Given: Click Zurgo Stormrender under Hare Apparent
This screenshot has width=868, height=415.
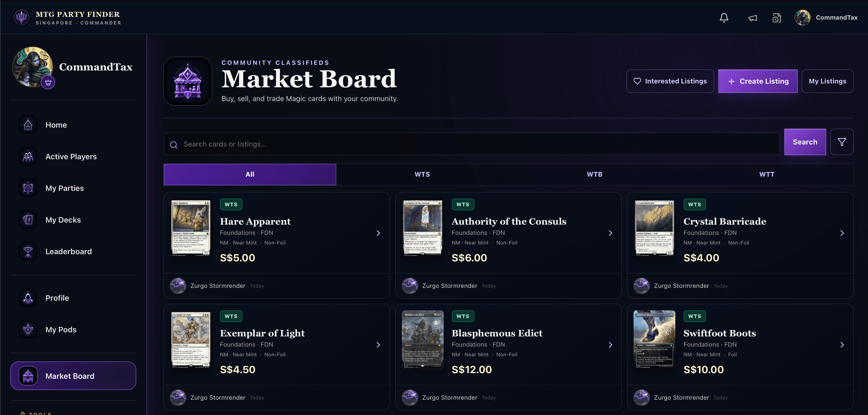Looking at the screenshot, I should pyautogui.click(x=218, y=286).
